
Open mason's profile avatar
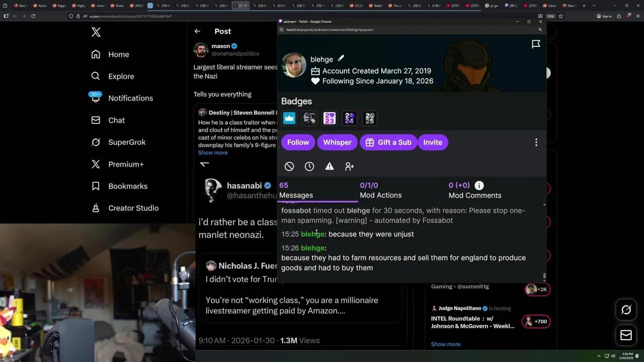[201, 50]
